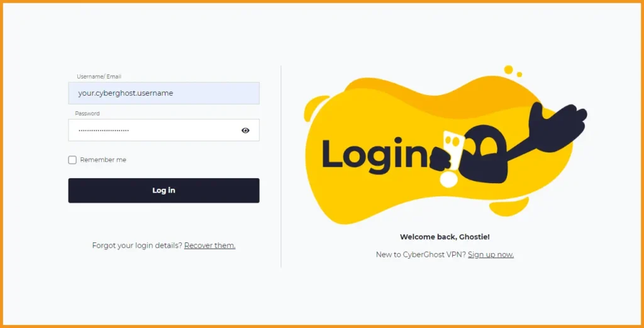The width and height of the screenshot is (644, 328).
Task: Click the Username/ Email field label
Action: coord(99,76)
